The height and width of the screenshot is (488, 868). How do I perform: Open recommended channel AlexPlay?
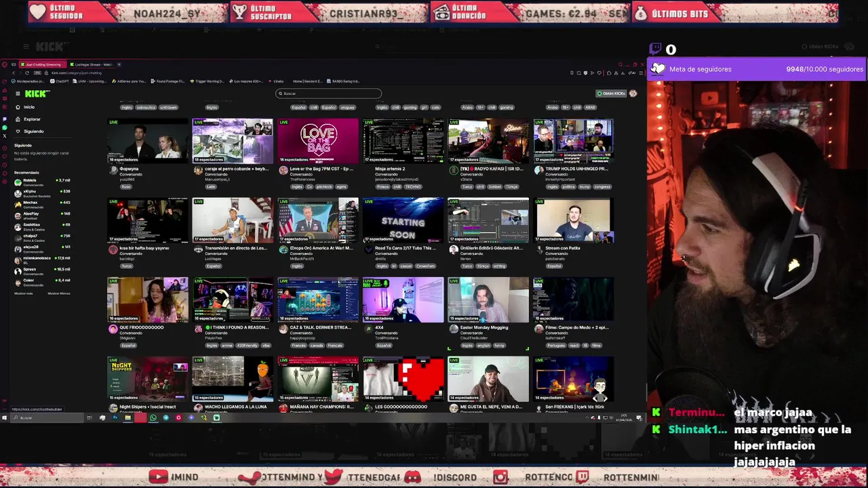tap(42, 215)
